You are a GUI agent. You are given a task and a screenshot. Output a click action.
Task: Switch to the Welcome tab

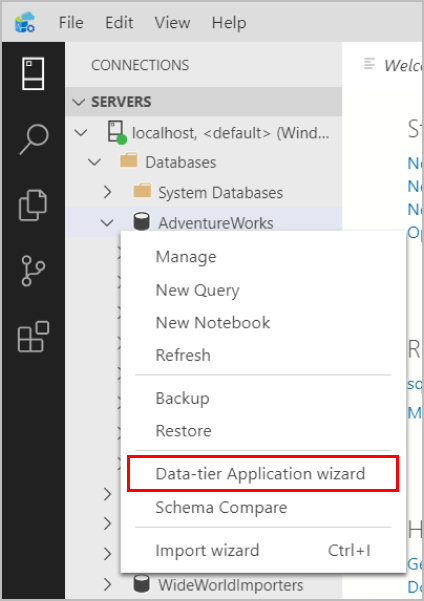click(x=393, y=65)
